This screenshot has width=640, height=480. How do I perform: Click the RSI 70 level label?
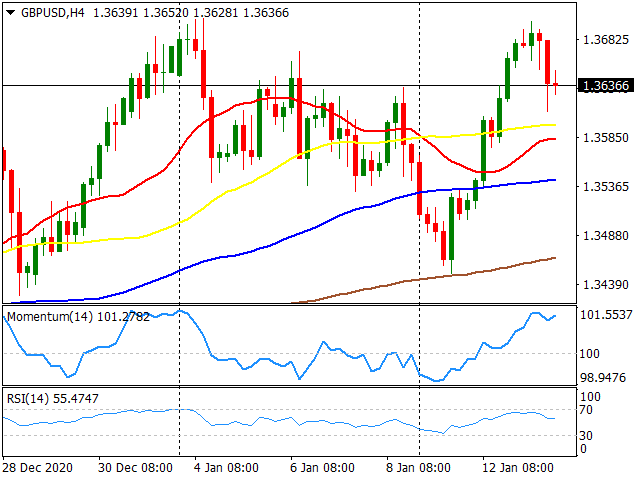pos(586,409)
